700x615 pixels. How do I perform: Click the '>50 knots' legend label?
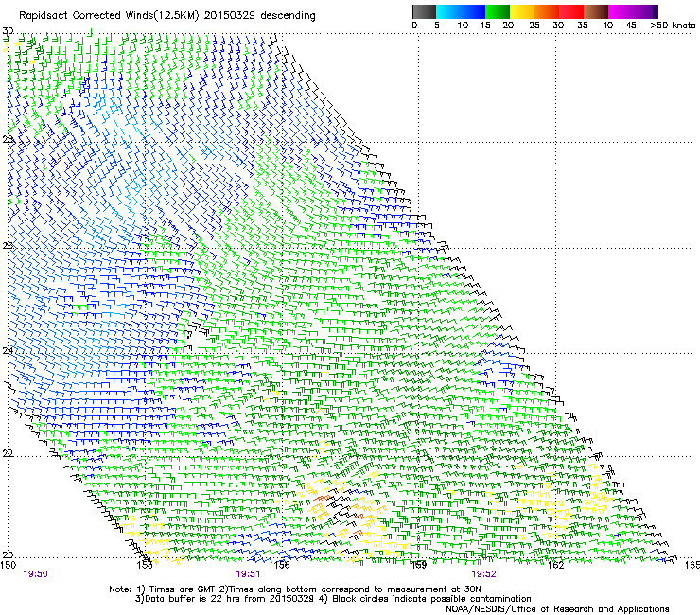(673, 25)
